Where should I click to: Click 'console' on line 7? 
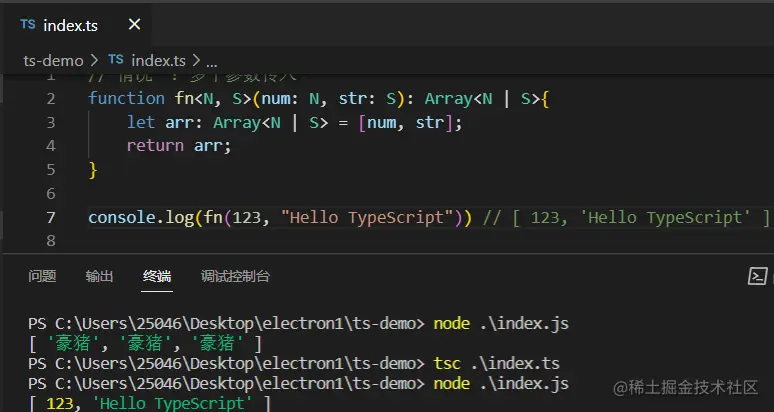(122, 217)
